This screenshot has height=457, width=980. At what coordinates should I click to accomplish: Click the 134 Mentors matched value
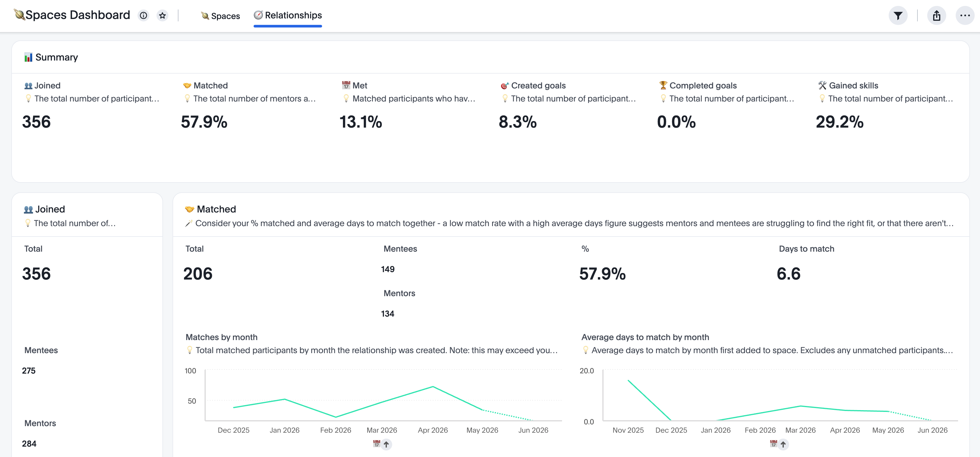tap(388, 314)
